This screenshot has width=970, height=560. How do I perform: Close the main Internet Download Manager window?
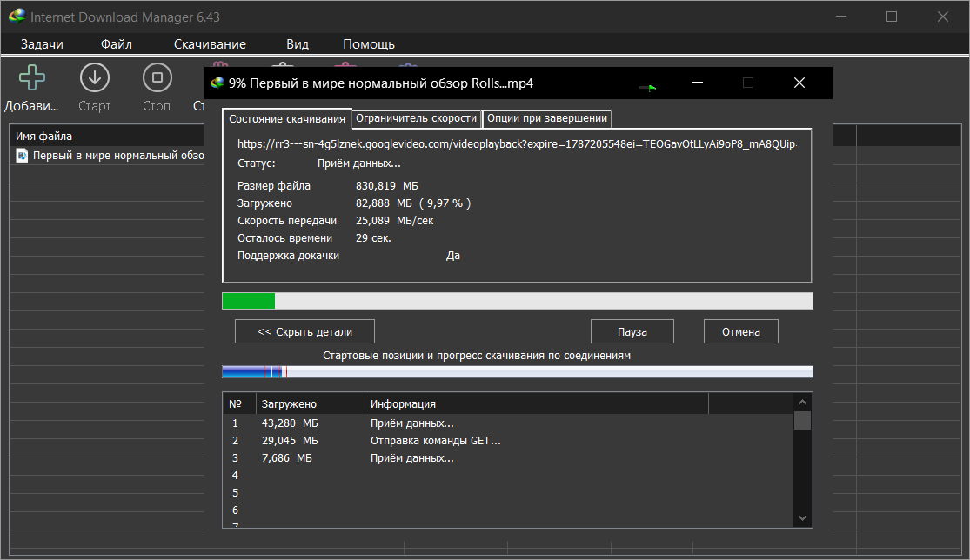click(x=943, y=17)
